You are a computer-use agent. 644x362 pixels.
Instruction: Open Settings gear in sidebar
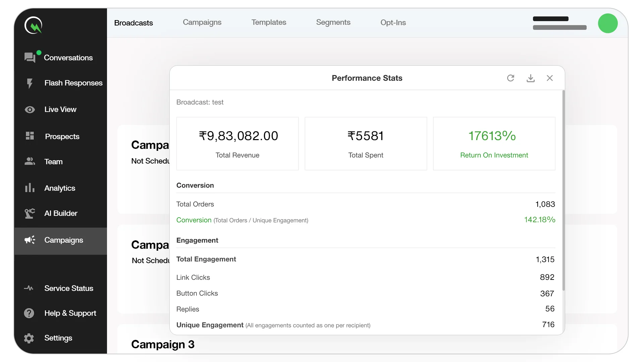coord(29,338)
